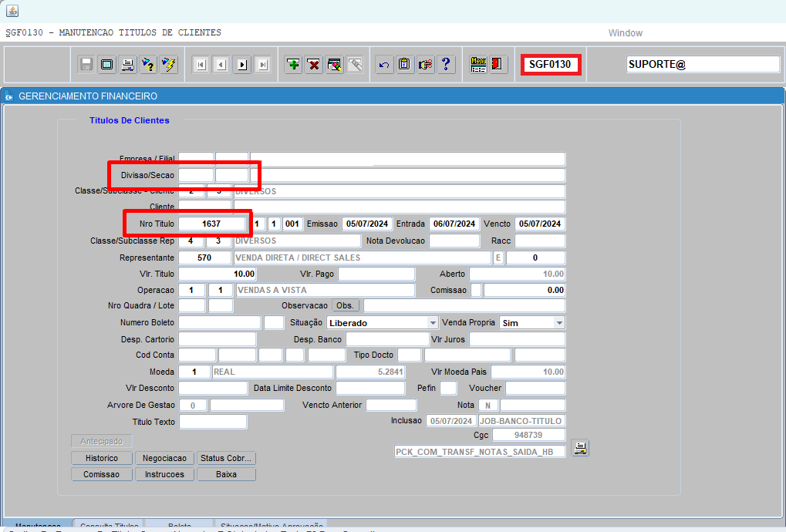Image resolution: width=786 pixels, height=532 pixels.
Task: Exit form using red door icon
Action: pyautogui.click(x=498, y=65)
